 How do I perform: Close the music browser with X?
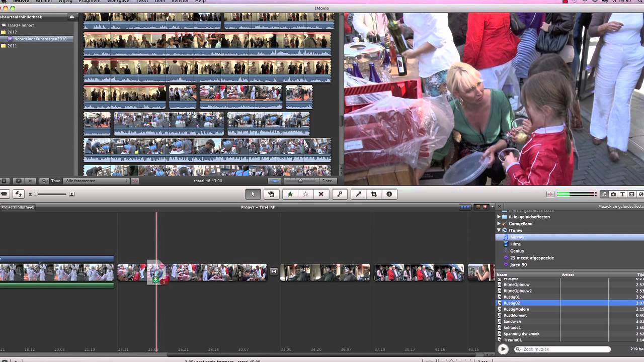pos(500,207)
